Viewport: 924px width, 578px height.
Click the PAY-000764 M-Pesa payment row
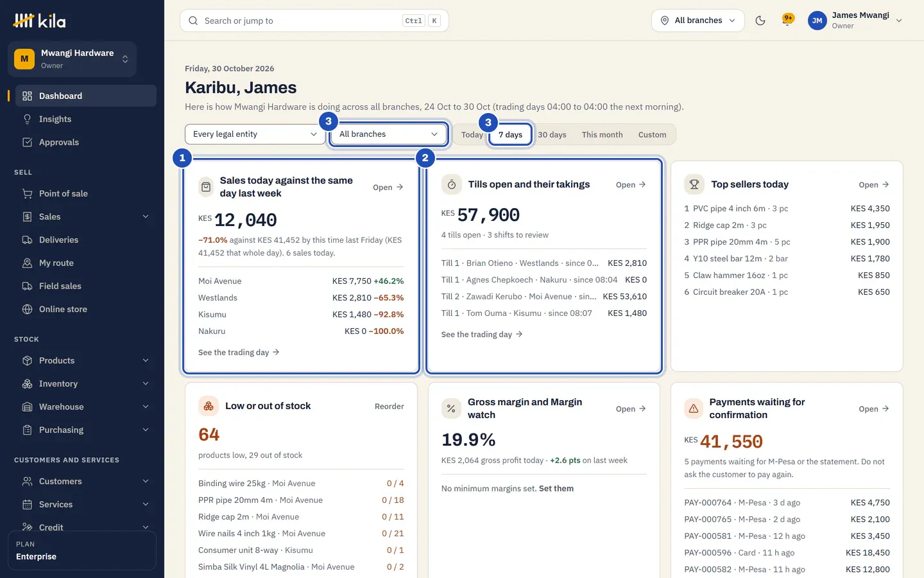(x=787, y=503)
